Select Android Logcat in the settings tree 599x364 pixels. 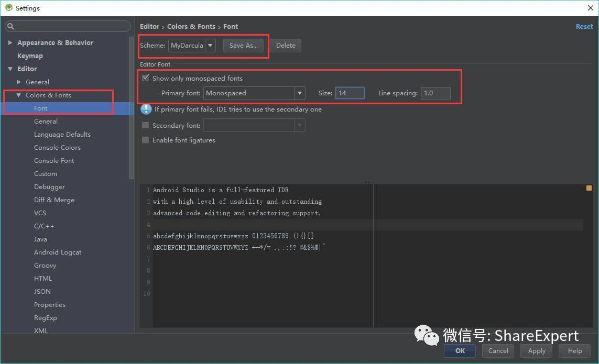(58, 252)
